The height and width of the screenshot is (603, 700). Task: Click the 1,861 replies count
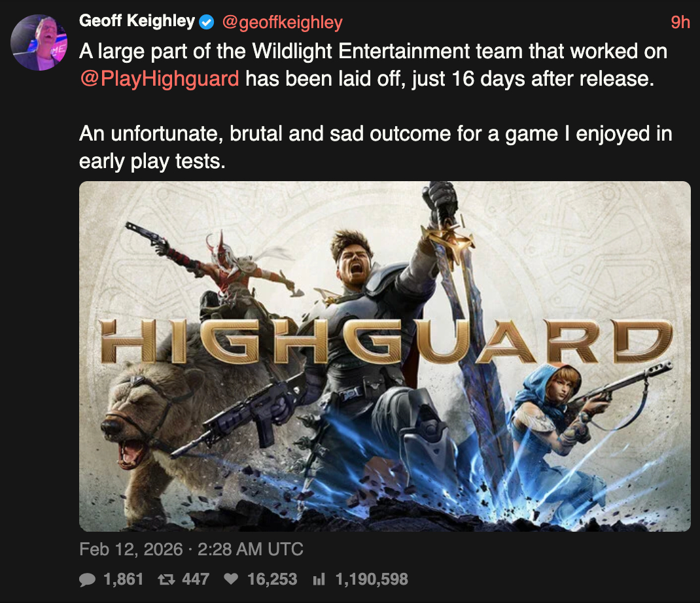click(x=123, y=579)
